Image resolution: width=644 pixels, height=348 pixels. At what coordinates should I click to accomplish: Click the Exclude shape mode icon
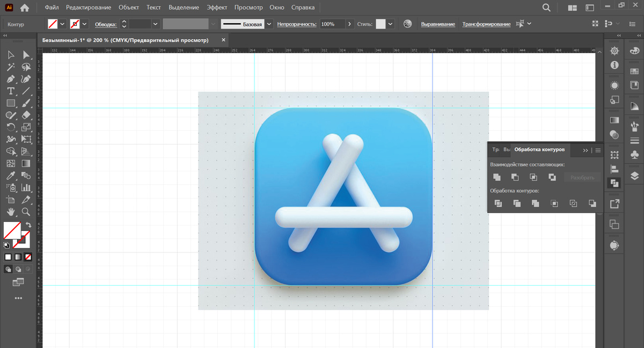552,177
